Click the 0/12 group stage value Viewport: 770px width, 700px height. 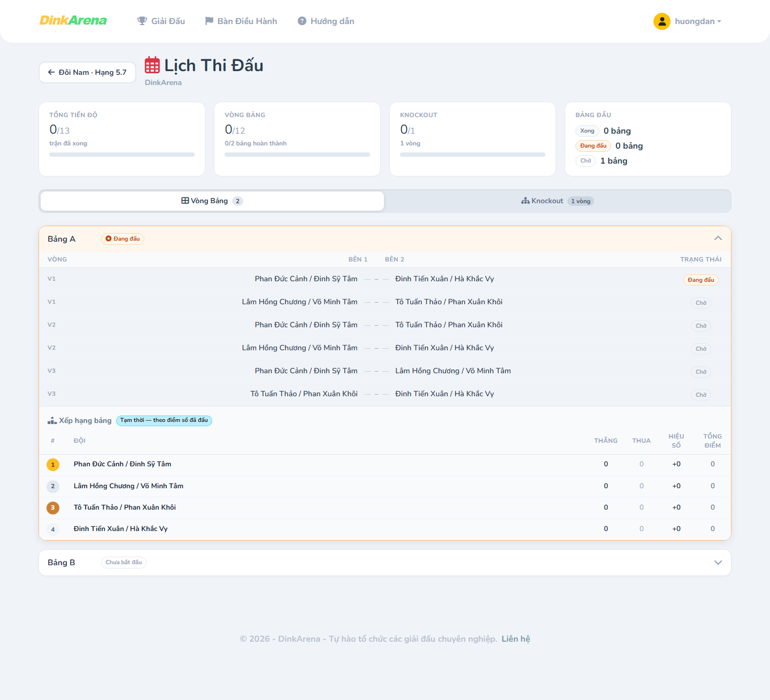(x=235, y=129)
